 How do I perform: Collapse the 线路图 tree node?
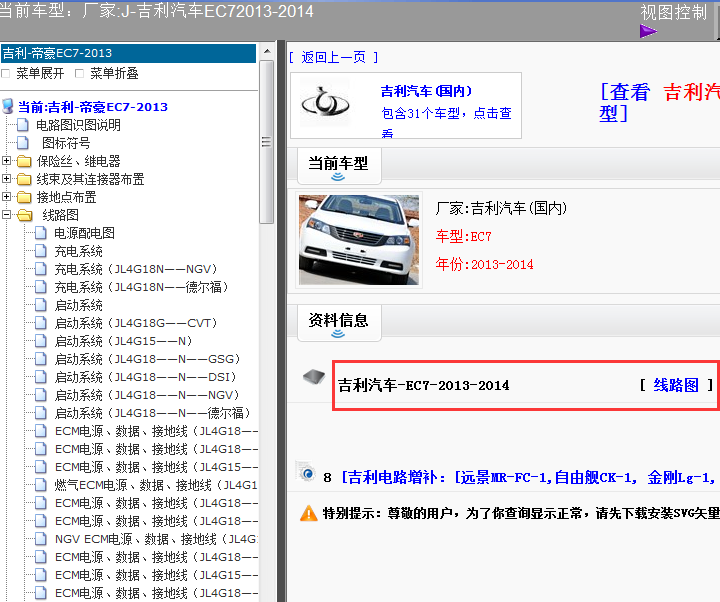(6, 214)
